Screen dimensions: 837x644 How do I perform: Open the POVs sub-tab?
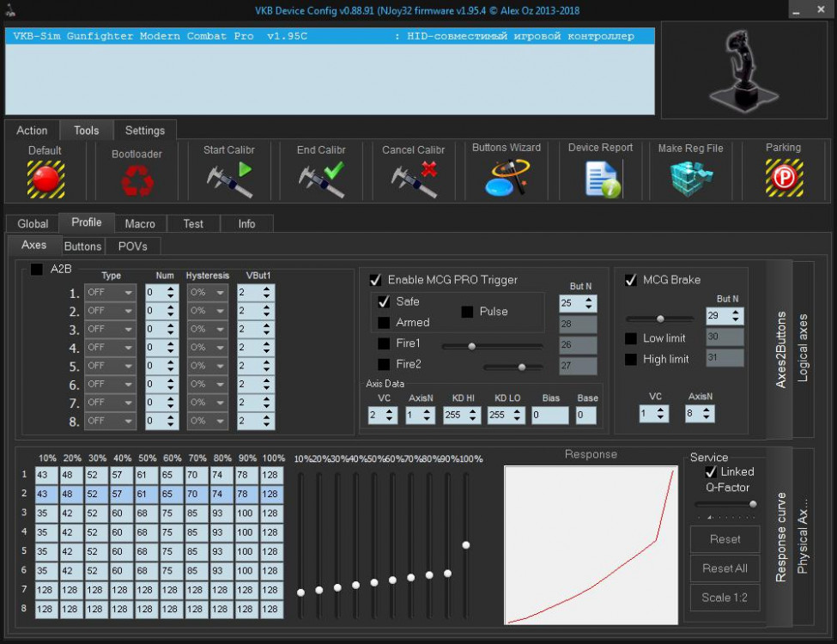[133, 246]
